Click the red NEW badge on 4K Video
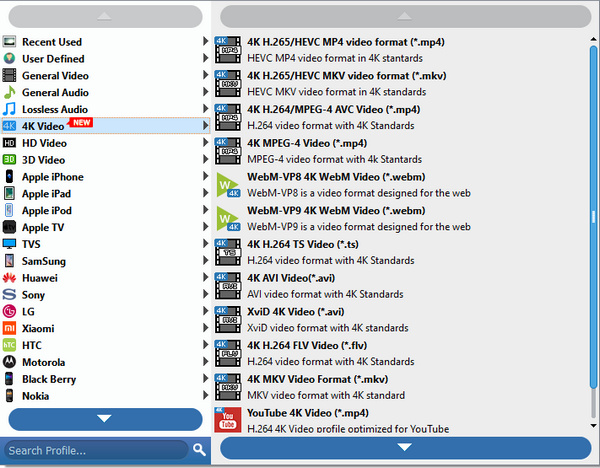Image resolution: width=600 pixels, height=468 pixels. [81, 122]
